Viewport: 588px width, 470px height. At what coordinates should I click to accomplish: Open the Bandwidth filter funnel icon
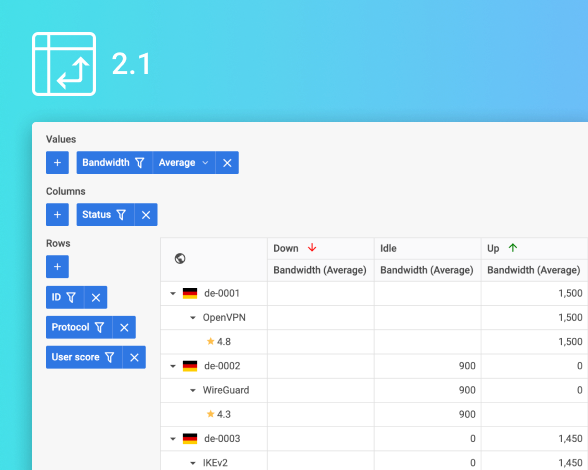140,162
